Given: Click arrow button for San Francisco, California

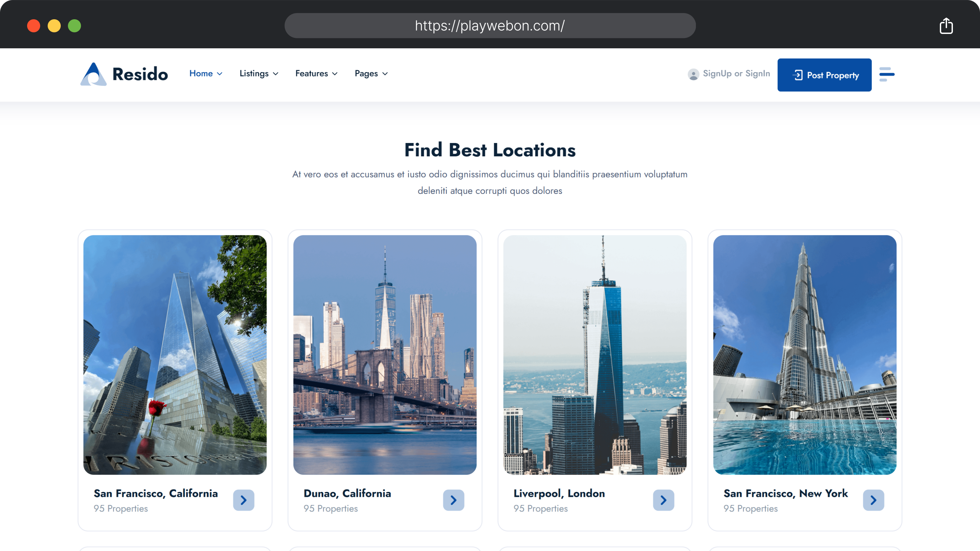Looking at the screenshot, I should 244,500.
